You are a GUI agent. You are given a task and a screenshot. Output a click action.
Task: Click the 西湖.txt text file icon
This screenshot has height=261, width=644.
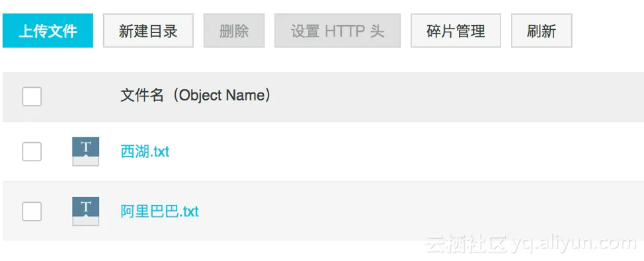85,151
